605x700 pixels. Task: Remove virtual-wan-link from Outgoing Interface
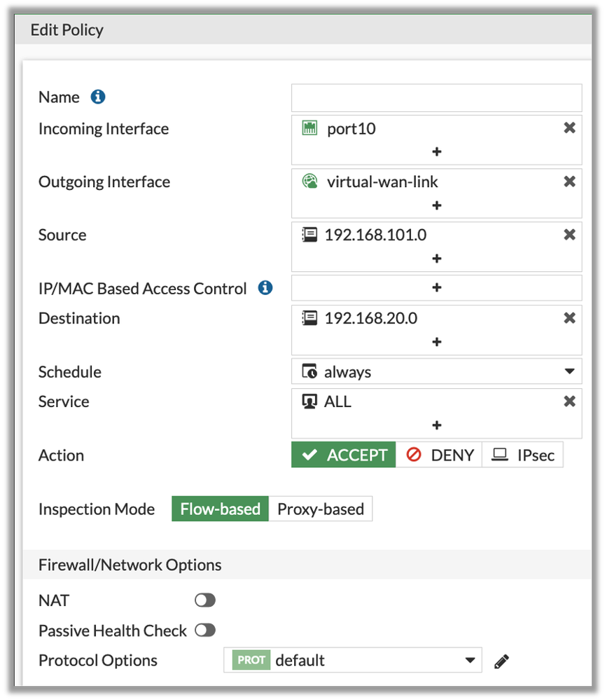point(569,181)
